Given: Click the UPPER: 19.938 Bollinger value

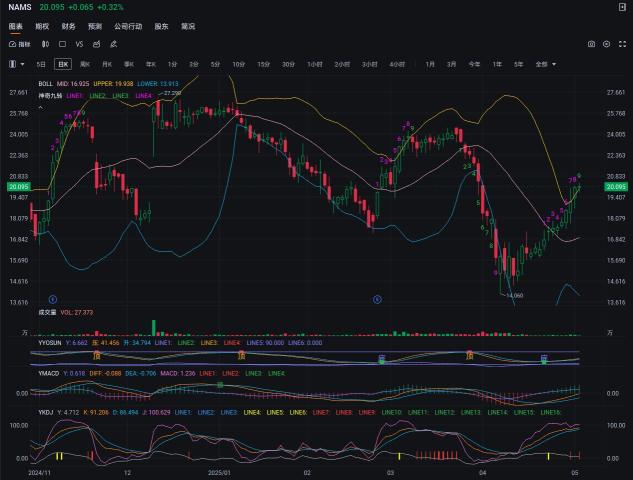Looking at the screenshot, I should (113, 84).
